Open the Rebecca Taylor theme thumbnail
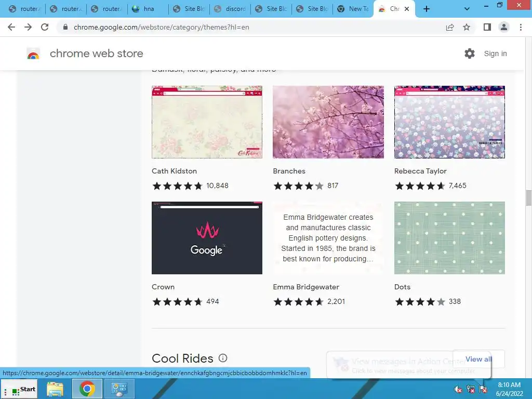 pos(449,122)
